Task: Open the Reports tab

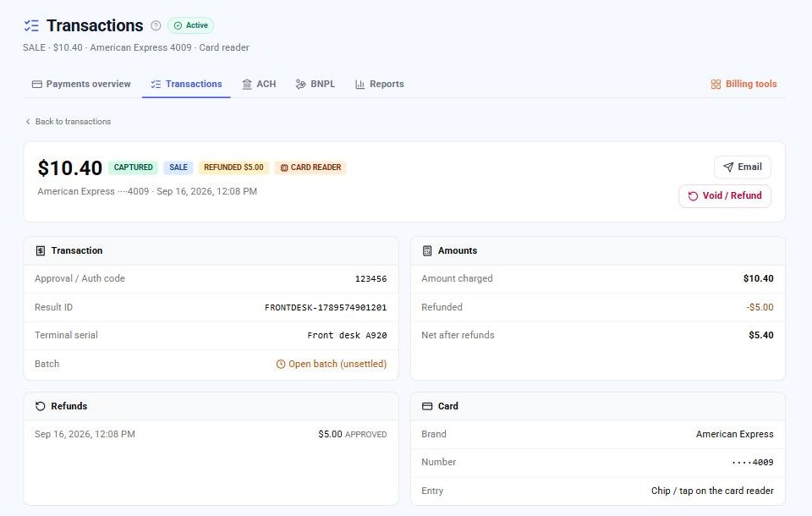Action: [380, 84]
